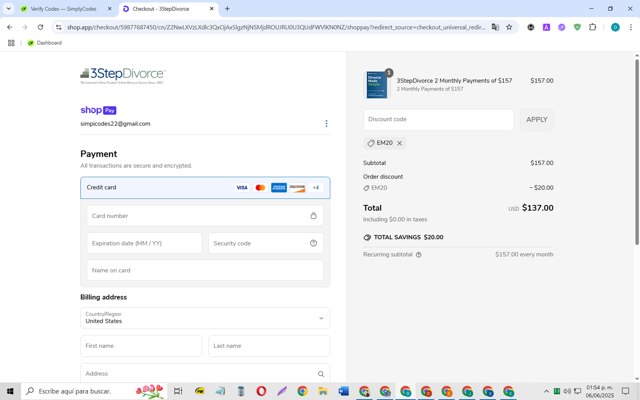Click the Card number field

click(x=205, y=216)
